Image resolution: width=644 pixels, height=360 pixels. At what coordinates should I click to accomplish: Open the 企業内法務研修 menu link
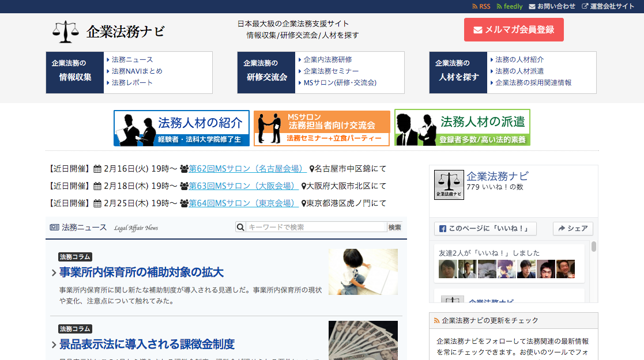pos(327,59)
